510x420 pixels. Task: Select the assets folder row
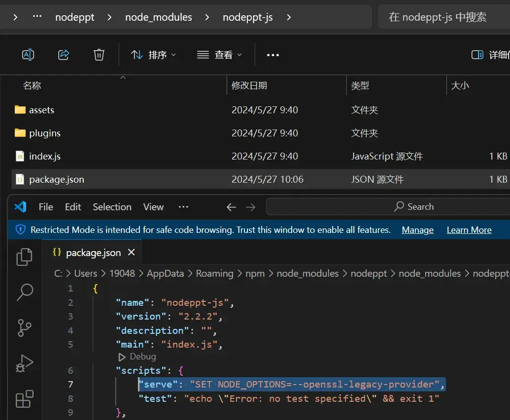260,110
